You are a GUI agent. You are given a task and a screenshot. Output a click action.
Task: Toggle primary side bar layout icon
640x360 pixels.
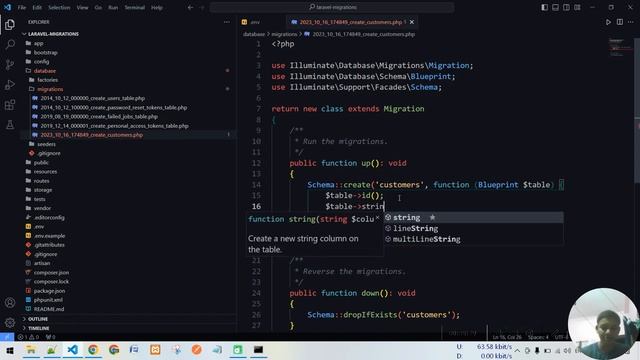point(544,7)
